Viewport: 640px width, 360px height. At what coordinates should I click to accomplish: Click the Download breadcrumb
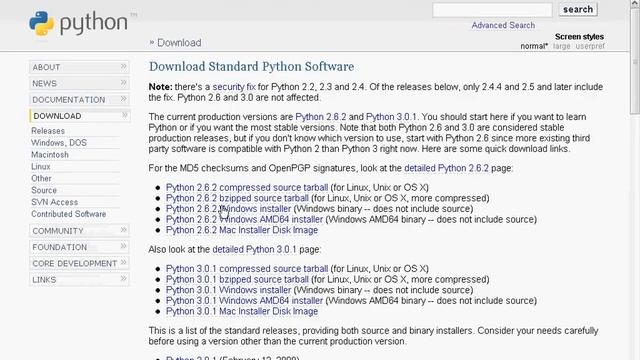[179, 43]
